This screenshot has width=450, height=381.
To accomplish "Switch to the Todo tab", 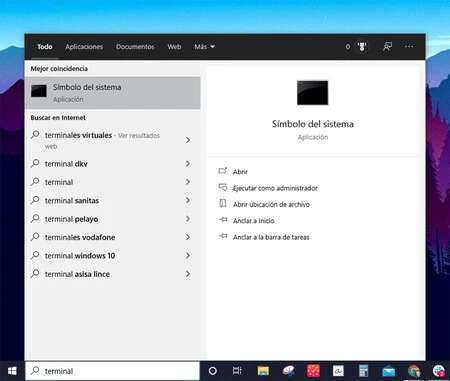I will click(45, 47).
